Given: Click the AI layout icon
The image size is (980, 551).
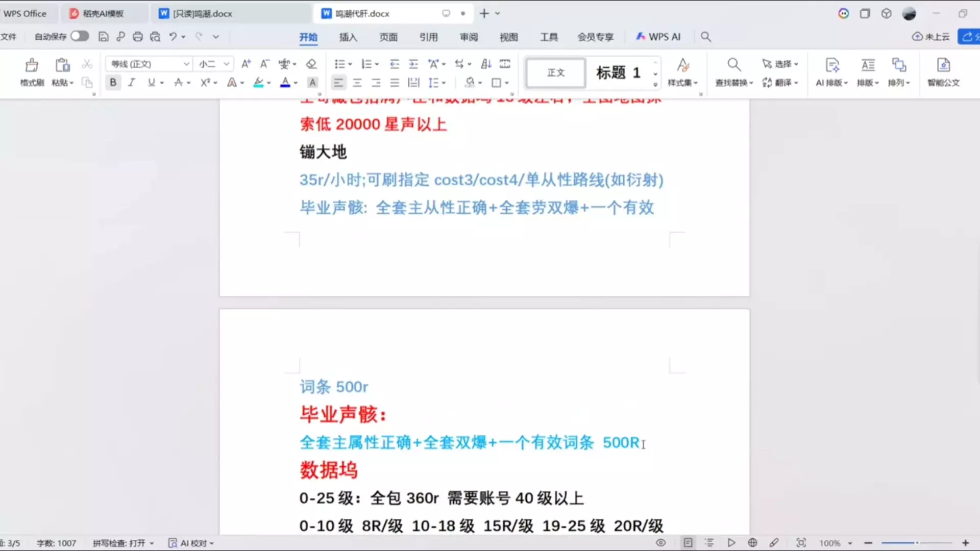Looking at the screenshot, I should tap(831, 65).
